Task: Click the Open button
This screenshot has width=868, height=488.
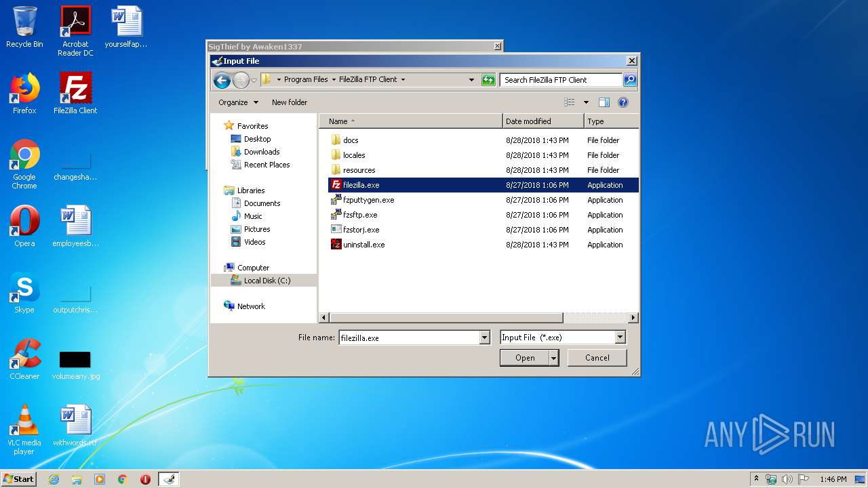Action: pyautogui.click(x=525, y=358)
